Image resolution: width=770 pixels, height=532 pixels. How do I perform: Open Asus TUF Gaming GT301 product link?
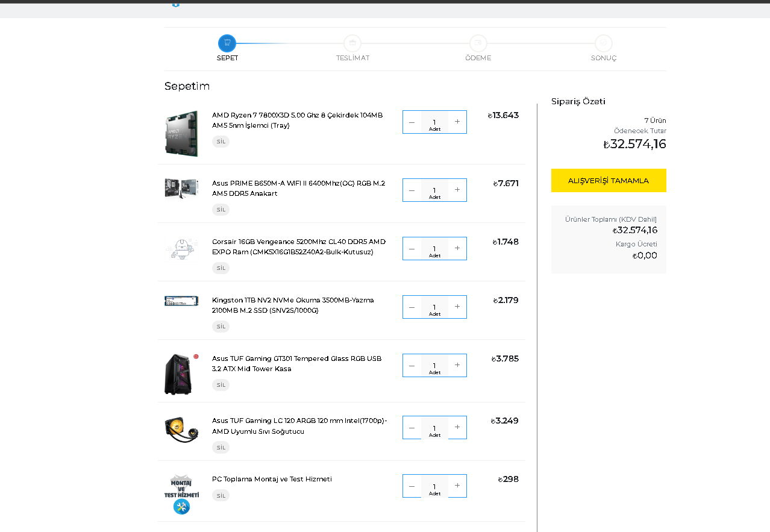point(297,363)
